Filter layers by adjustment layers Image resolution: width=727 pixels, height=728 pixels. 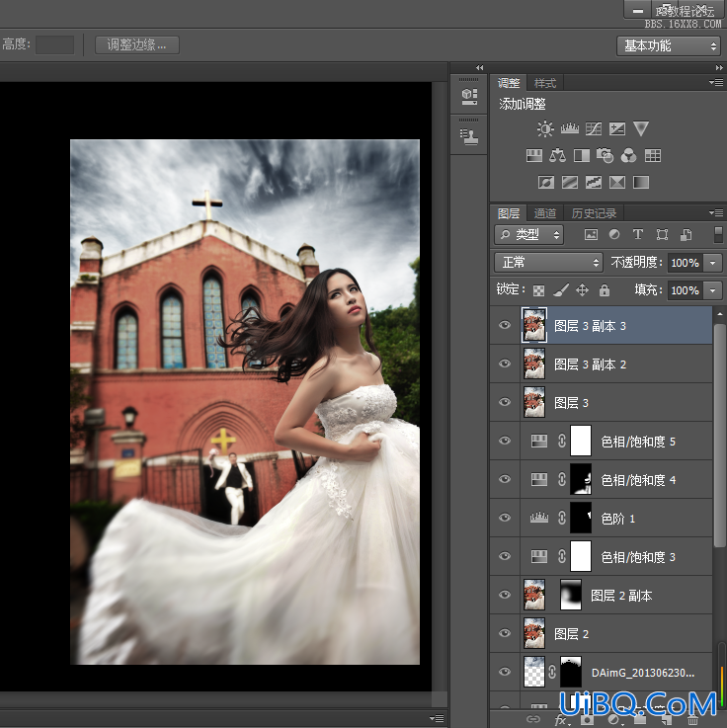[x=614, y=235]
